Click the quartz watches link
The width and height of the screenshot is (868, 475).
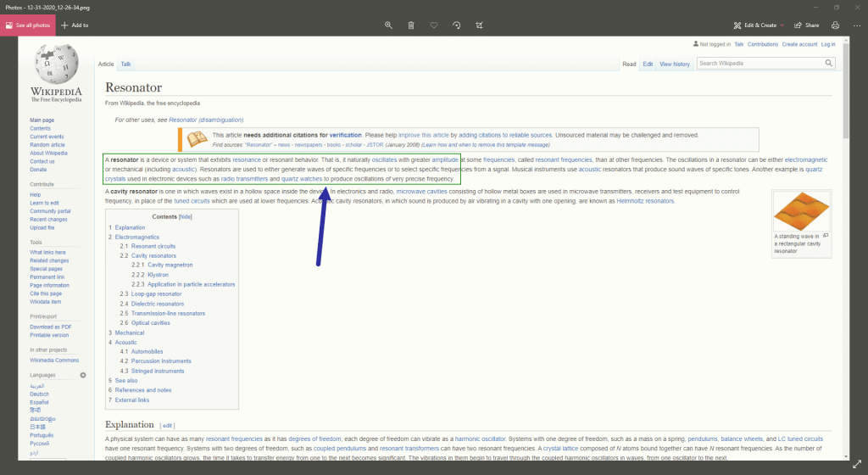pyautogui.click(x=302, y=179)
